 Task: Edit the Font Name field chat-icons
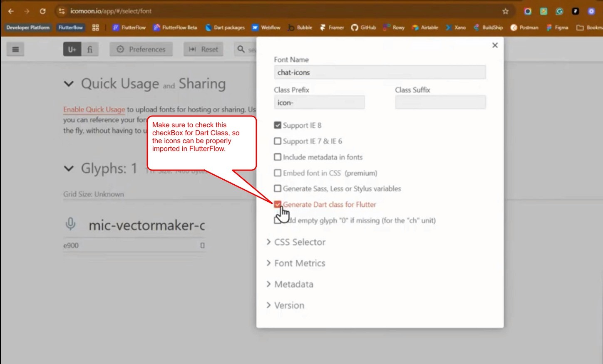(380, 72)
